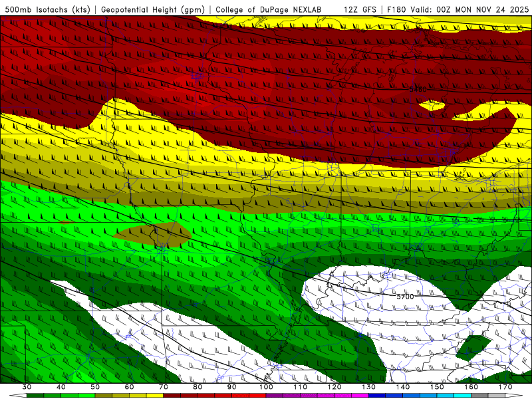This screenshot has height=399, width=532.
Task: Click the '80' value on the color scale
Action: click(198, 387)
